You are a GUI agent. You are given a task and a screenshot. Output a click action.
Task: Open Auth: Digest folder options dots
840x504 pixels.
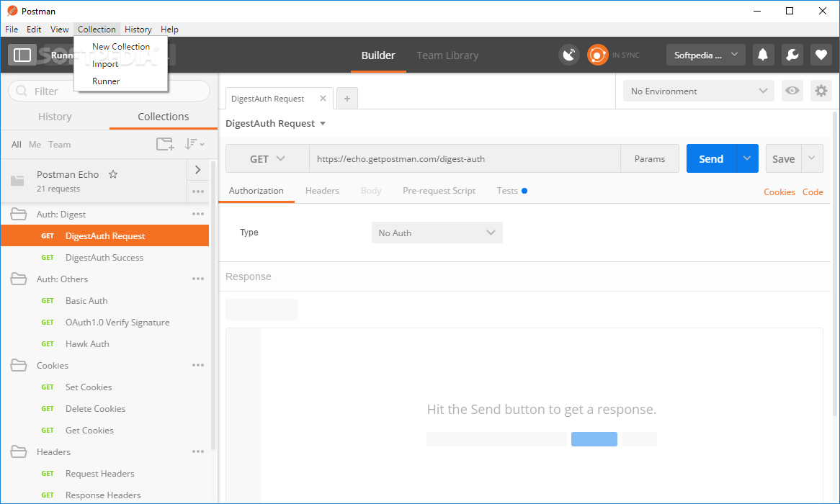point(197,214)
